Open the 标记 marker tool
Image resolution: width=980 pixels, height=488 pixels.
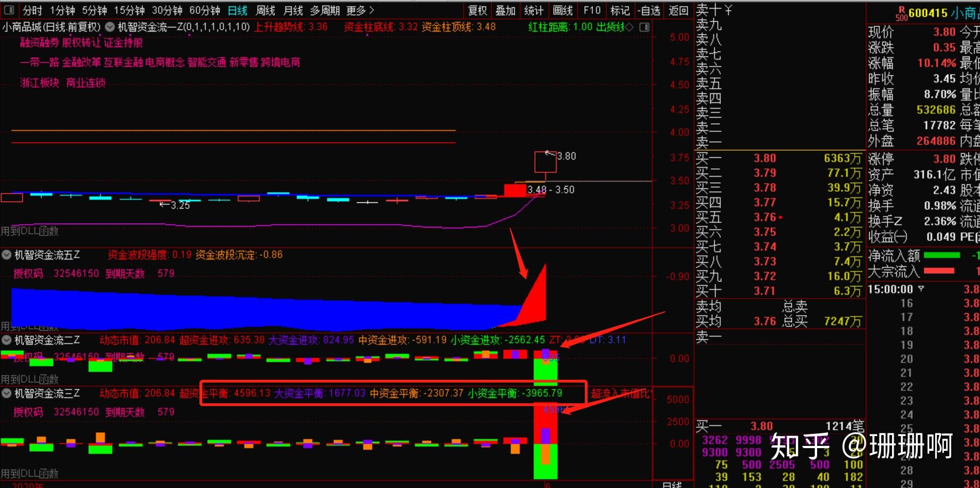[x=620, y=10]
